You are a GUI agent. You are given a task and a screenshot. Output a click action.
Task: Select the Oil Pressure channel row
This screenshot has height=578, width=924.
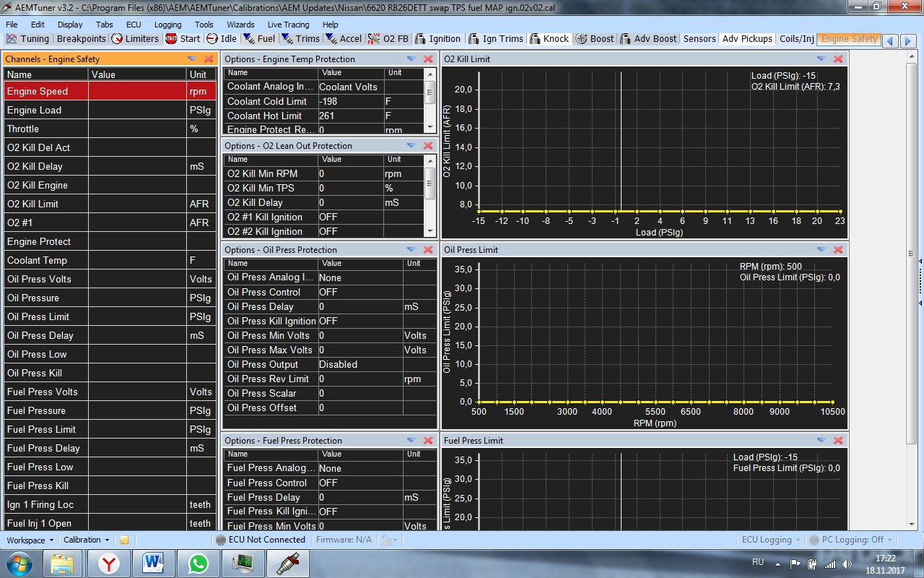(x=110, y=298)
